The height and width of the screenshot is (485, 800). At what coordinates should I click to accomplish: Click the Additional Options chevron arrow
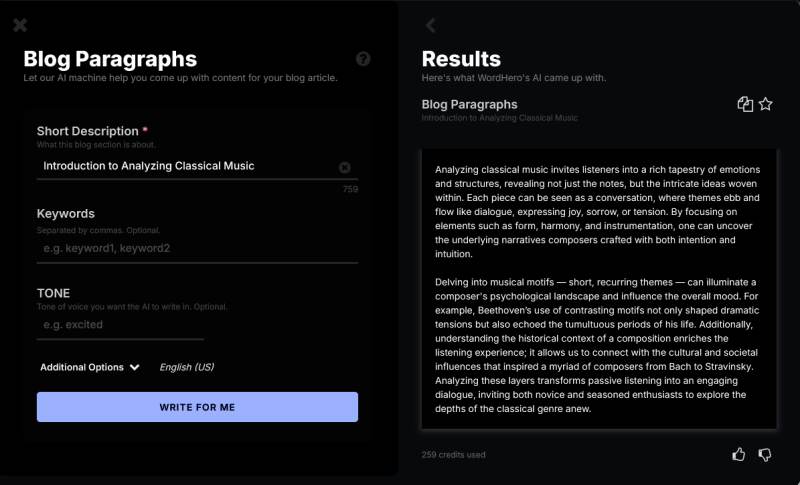(x=134, y=367)
